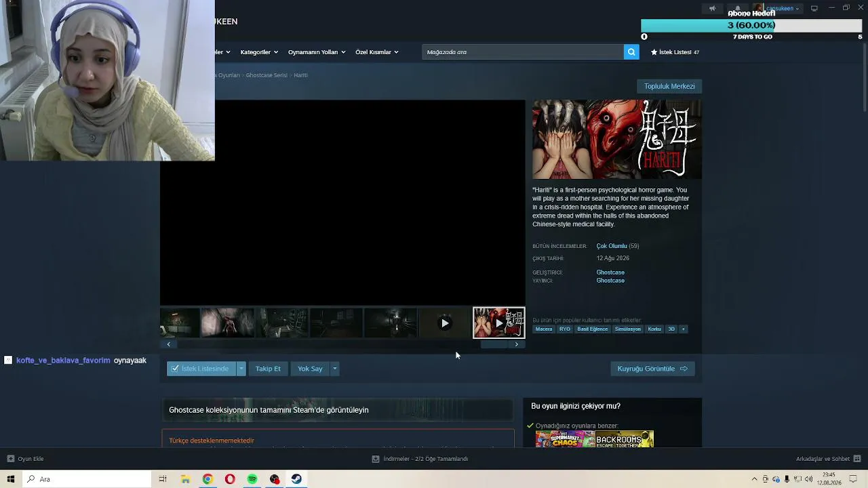
Task: Click the Steam icon in the taskbar
Action: [x=296, y=479]
